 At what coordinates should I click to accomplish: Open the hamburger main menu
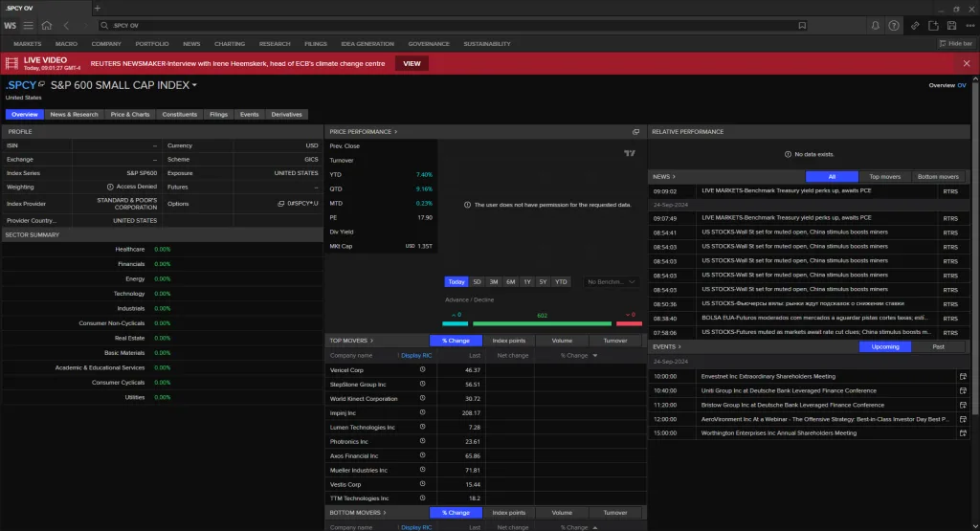pyautogui.click(x=28, y=26)
